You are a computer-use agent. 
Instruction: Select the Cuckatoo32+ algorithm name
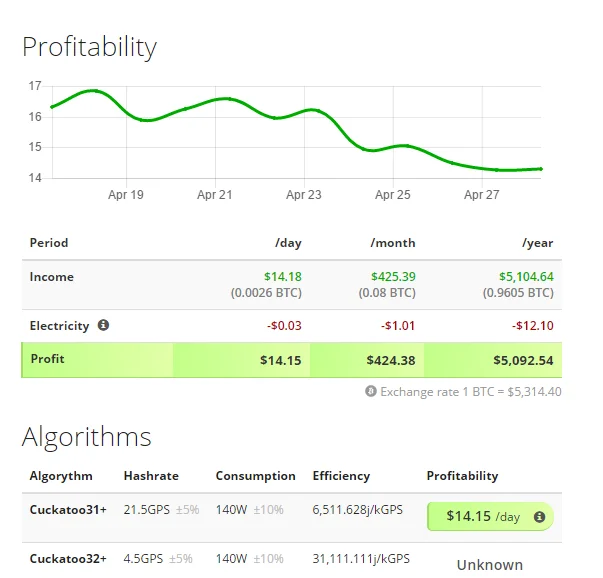(68, 558)
